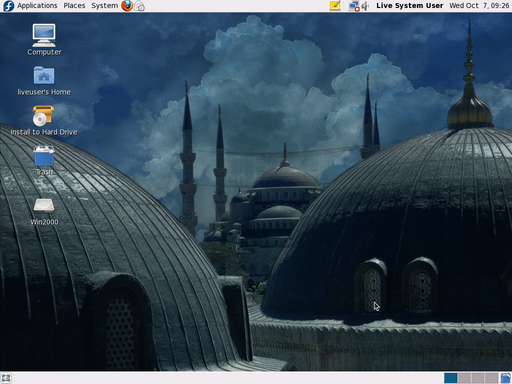Viewport: 512px width, 384px height.
Task: Switch to the second workspace
Action: [x=464, y=378]
